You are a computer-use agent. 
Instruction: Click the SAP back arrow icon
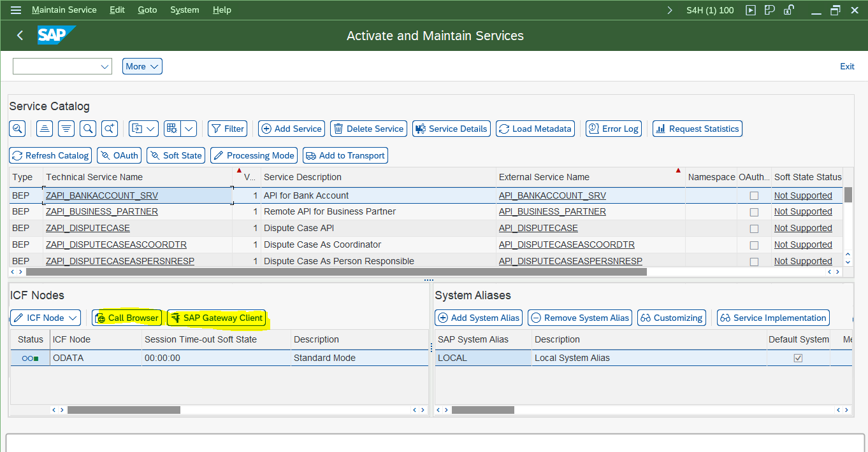(20, 36)
